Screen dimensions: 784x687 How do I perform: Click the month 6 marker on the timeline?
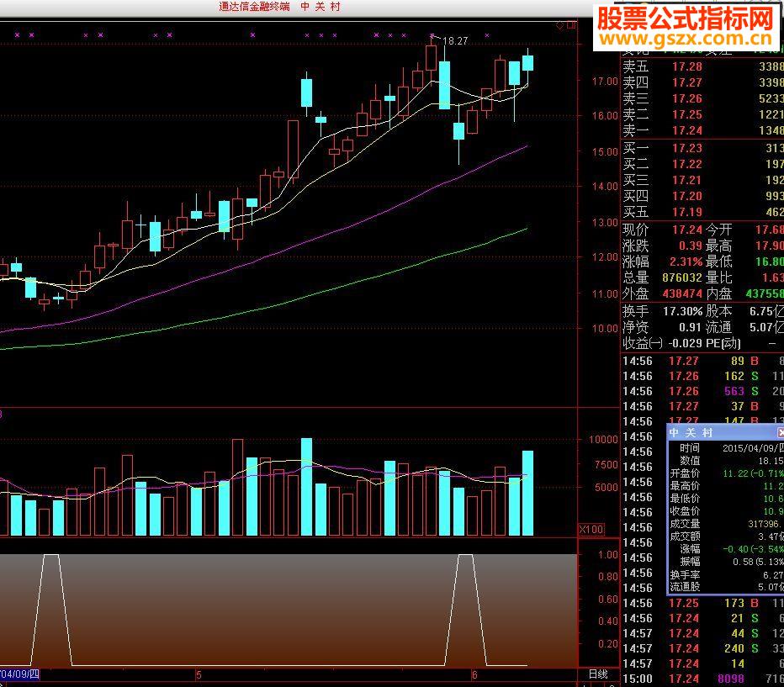click(474, 675)
